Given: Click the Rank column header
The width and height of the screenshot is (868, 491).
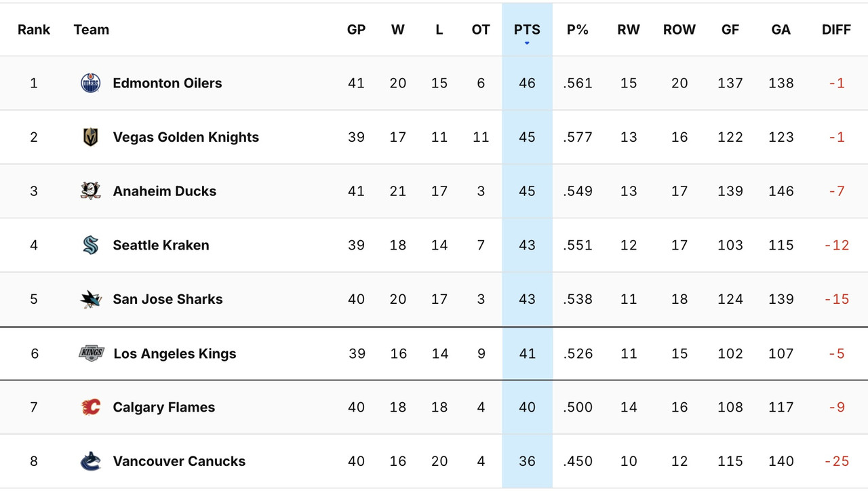Looking at the screenshot, I should (x=34, y=29).
